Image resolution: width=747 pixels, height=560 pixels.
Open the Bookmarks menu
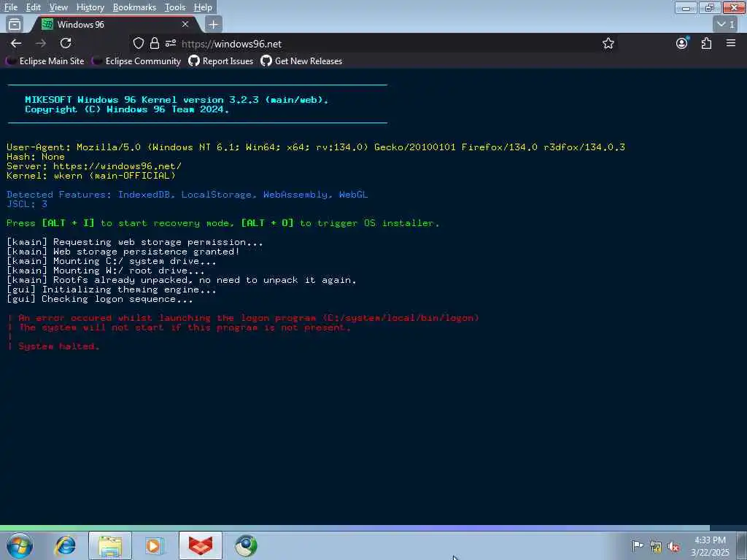[x=134, y=7]
